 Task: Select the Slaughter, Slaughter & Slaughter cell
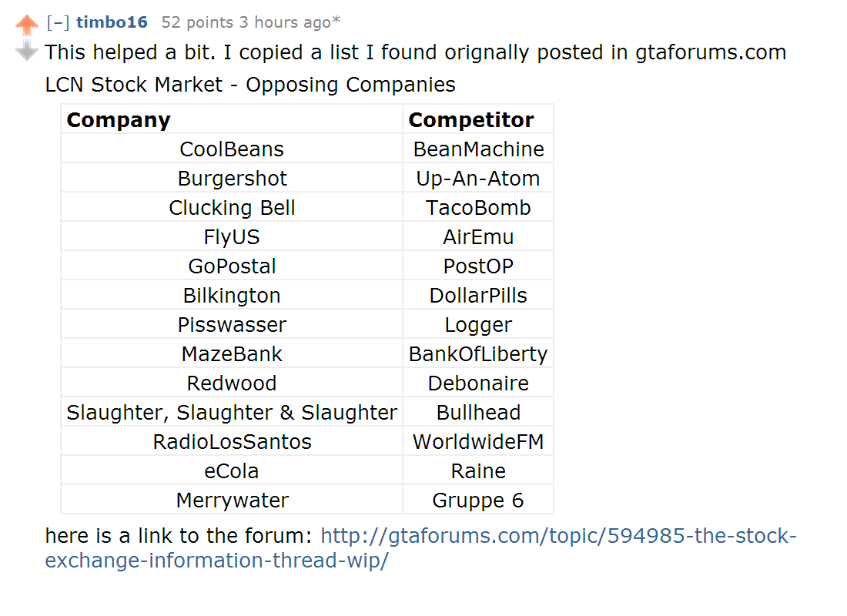(232, 413)
